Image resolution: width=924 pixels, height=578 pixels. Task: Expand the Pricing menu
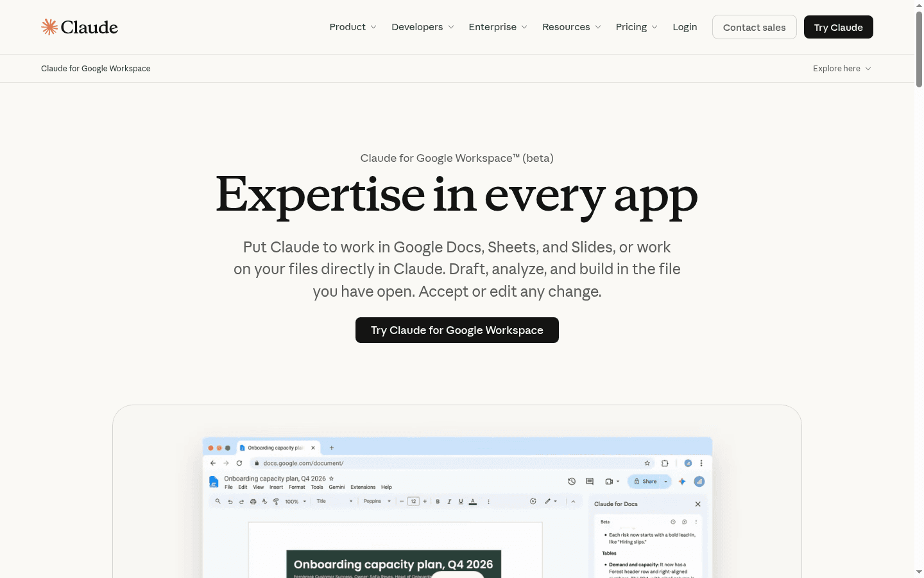click(637, 27)
